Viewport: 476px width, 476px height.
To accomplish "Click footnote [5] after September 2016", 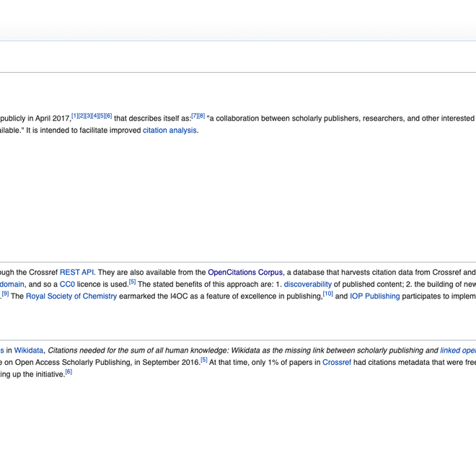I will pos(203,359).
